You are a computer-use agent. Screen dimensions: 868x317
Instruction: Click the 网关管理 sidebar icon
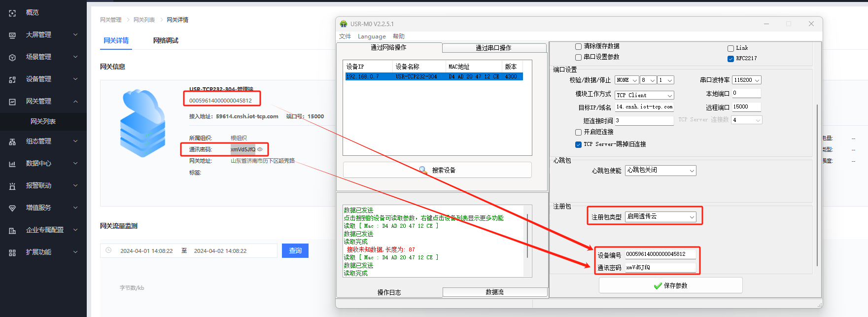pyautogui.click(x=12, y=102)
